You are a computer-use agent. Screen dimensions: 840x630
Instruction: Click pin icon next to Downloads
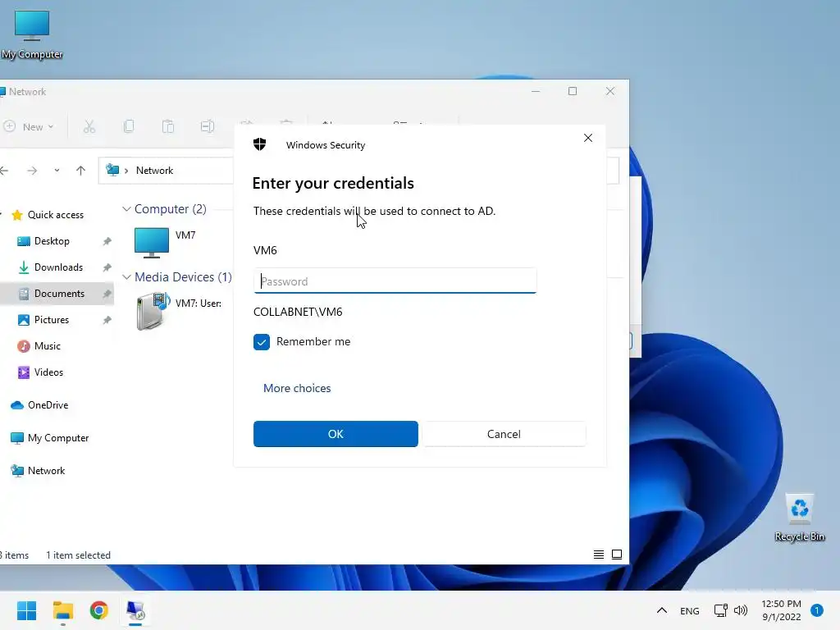click(x=107, y=267)
